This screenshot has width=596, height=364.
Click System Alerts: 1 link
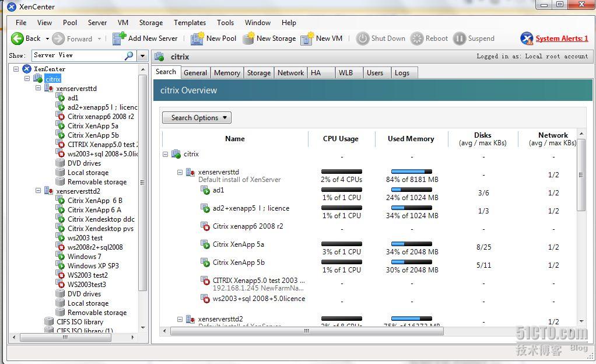pyautogui.click(x=562, y=38)
